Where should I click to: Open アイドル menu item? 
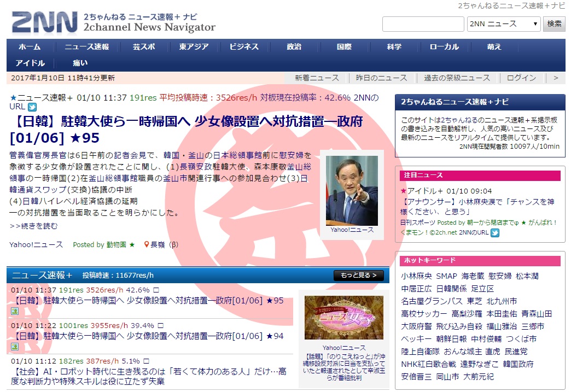point(30,63)
